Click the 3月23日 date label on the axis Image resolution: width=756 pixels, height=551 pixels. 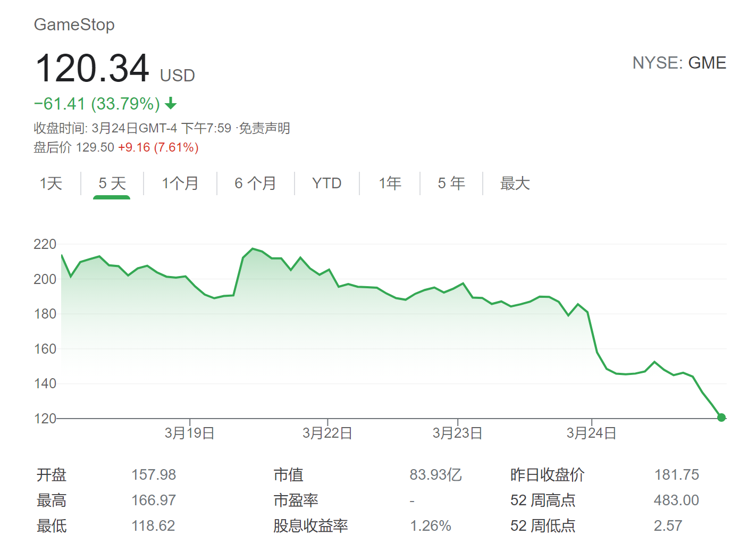tap(457, 433)
